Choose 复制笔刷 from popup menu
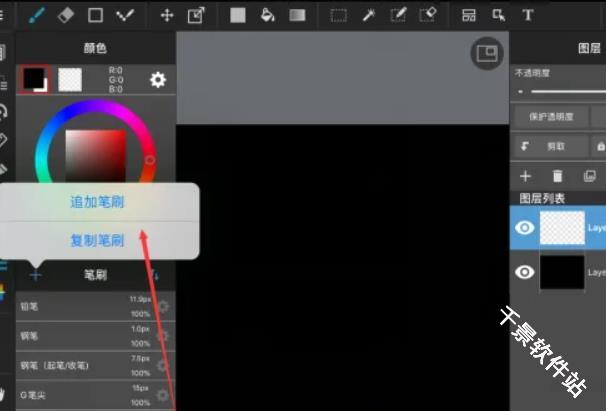 (x=97, y=240)
